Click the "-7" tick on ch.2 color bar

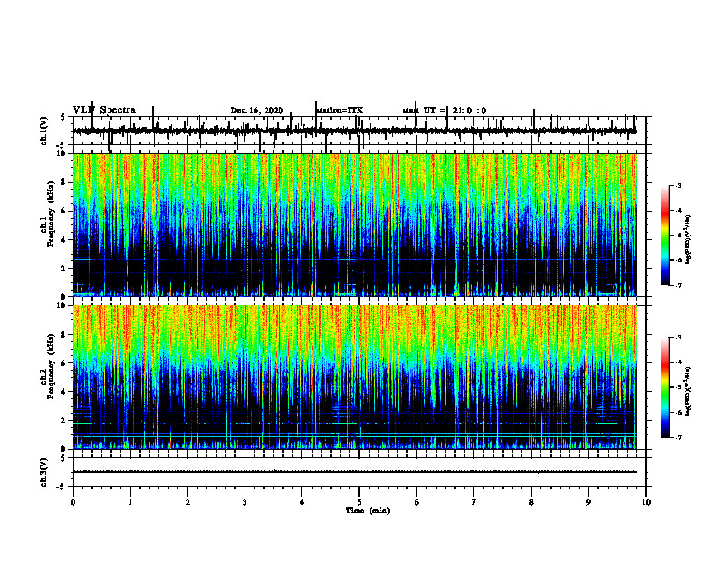[x=678, y=437]
